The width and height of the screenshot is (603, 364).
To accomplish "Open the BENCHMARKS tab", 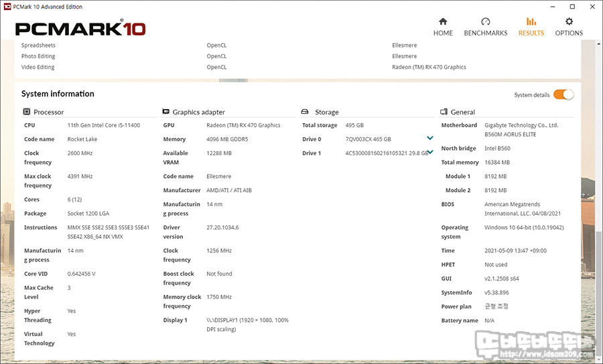I will [x=485, y=27].
